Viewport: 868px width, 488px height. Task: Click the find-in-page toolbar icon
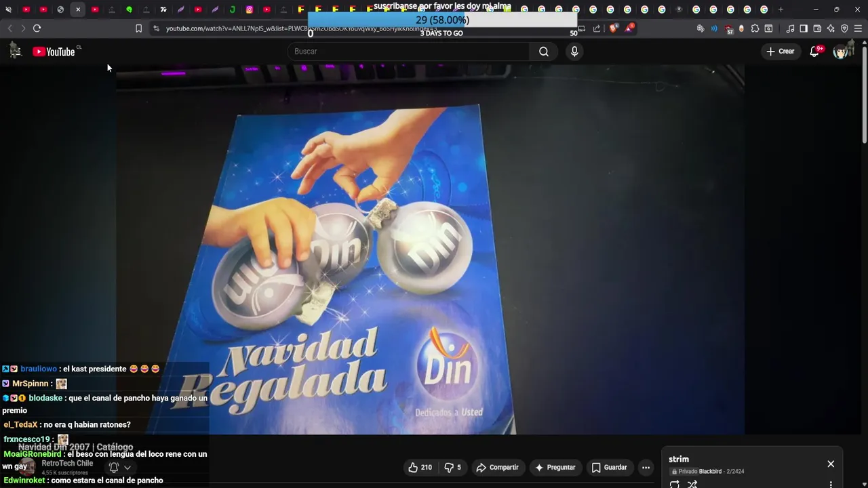[x=768, y=28]
